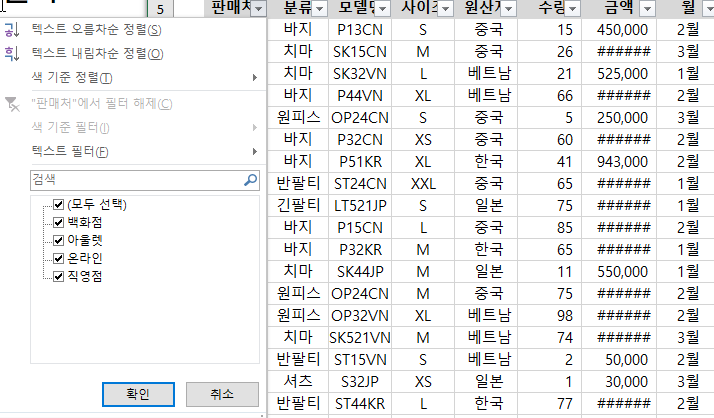Expand arrow next to 색 기준 정렬
Image resolution: width=714 pixels, height=418 pixels.
tap(255, 78)
